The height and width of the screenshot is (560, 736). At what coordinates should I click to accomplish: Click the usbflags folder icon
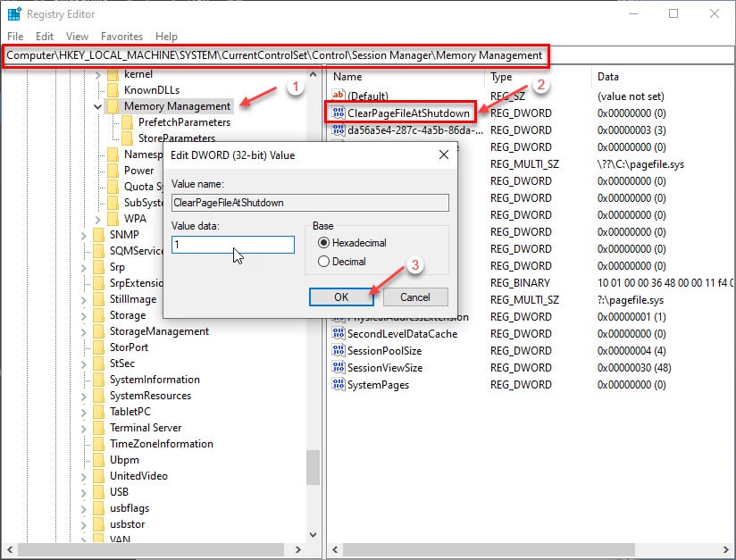coord(98,508)
